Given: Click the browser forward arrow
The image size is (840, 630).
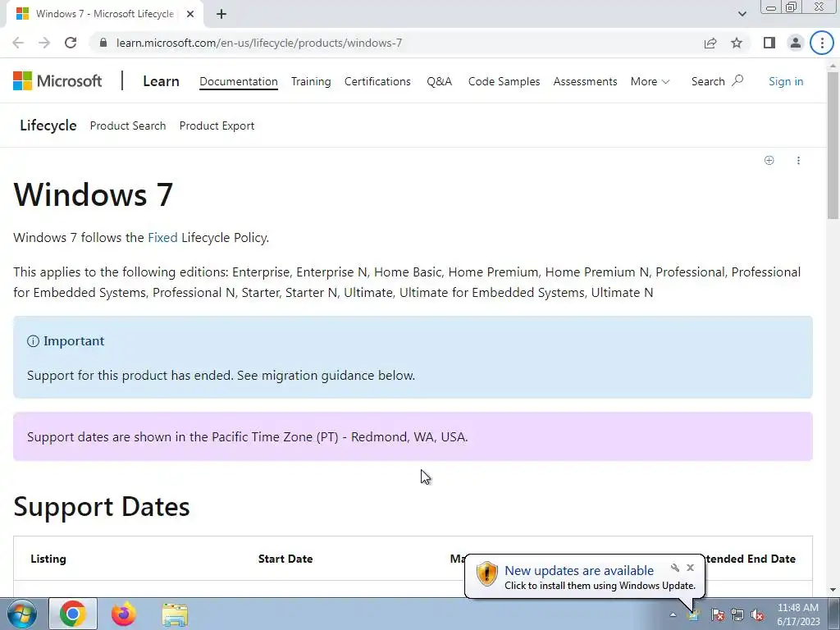Looking at the screenshot, I should [44, 43].
